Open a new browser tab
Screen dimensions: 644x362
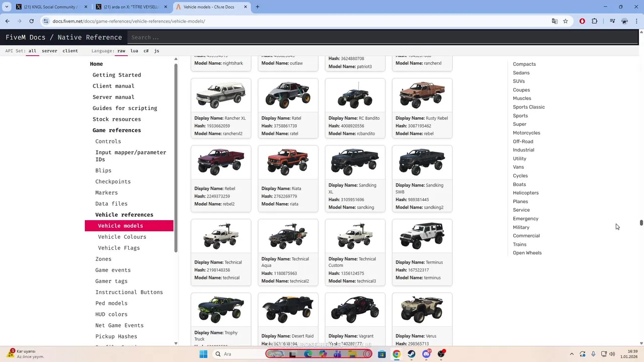258,7
